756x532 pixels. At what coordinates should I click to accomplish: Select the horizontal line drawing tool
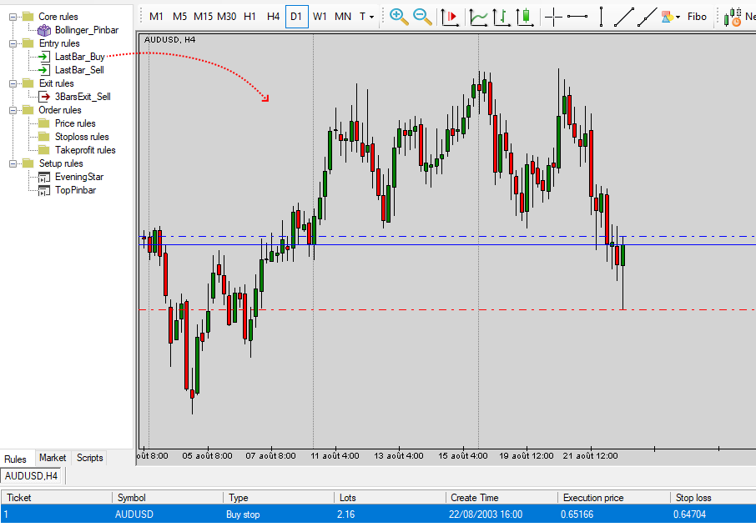pos(577,16)
